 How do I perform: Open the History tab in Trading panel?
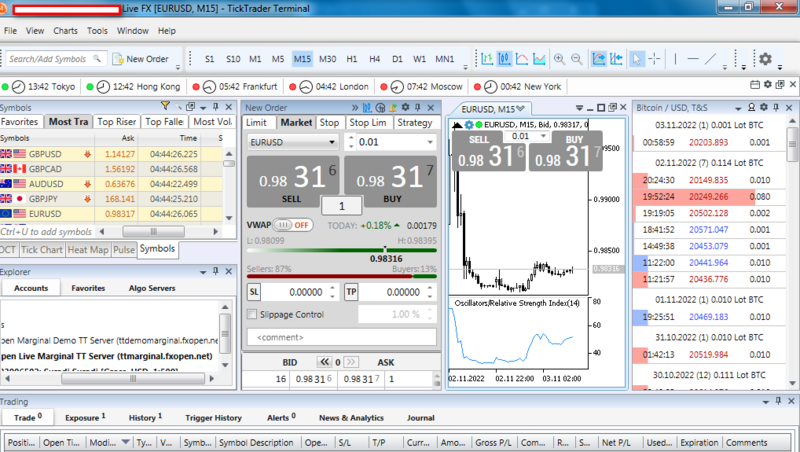point(145,417)
